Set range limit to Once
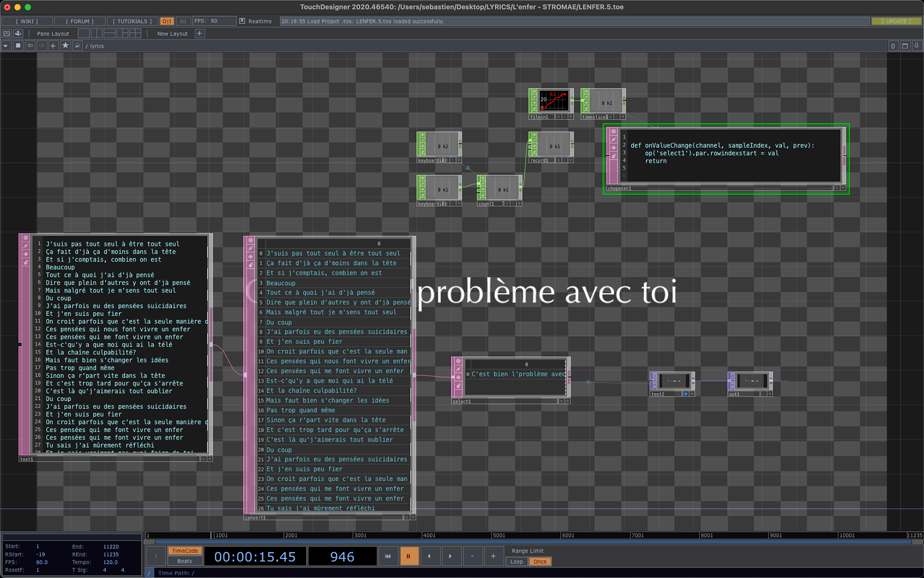Screen dimensions: 924x578 (x=540, y=562)
